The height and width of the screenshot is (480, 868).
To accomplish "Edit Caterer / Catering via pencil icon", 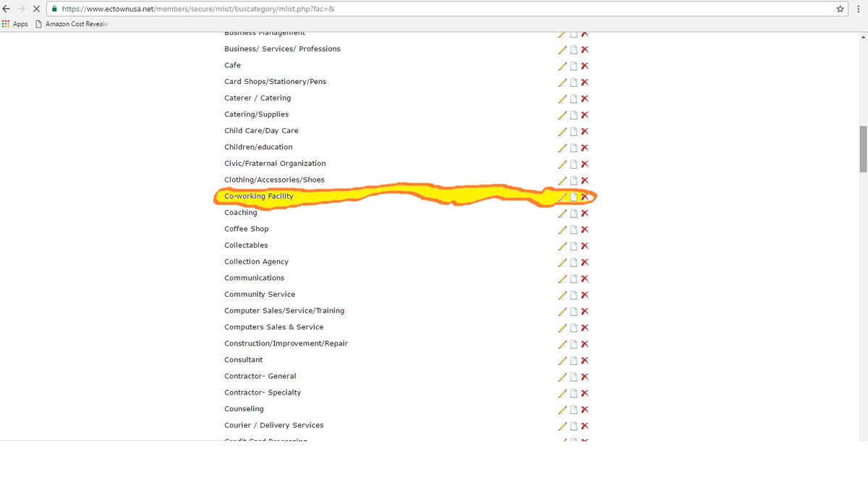I will click(562, 98).
